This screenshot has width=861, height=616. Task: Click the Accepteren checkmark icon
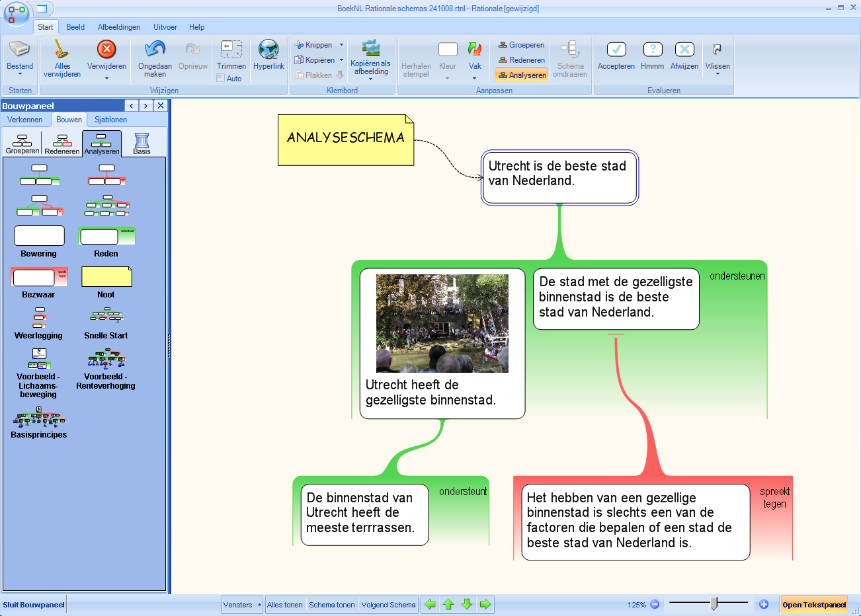(616, 50)
